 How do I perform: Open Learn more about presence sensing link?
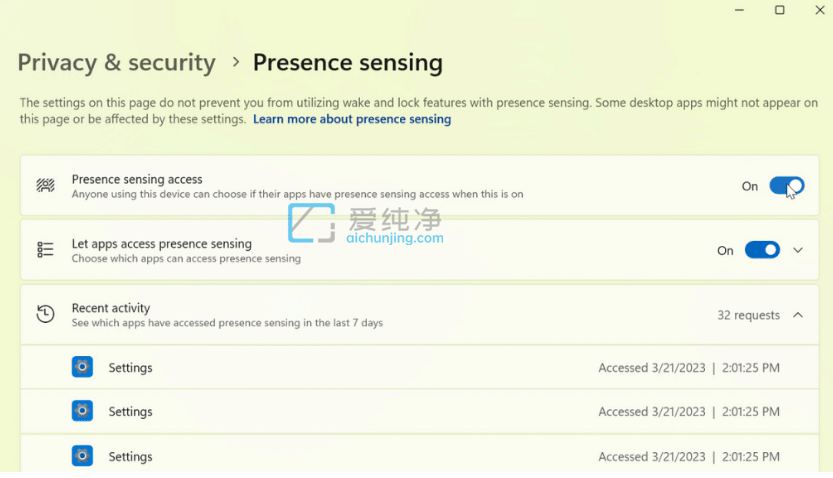coord(352,119)
